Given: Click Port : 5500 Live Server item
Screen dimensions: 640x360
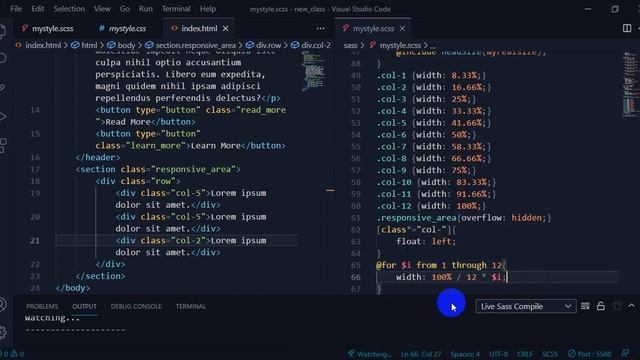Looking at the screenshot, I should [x=589, y=354].
